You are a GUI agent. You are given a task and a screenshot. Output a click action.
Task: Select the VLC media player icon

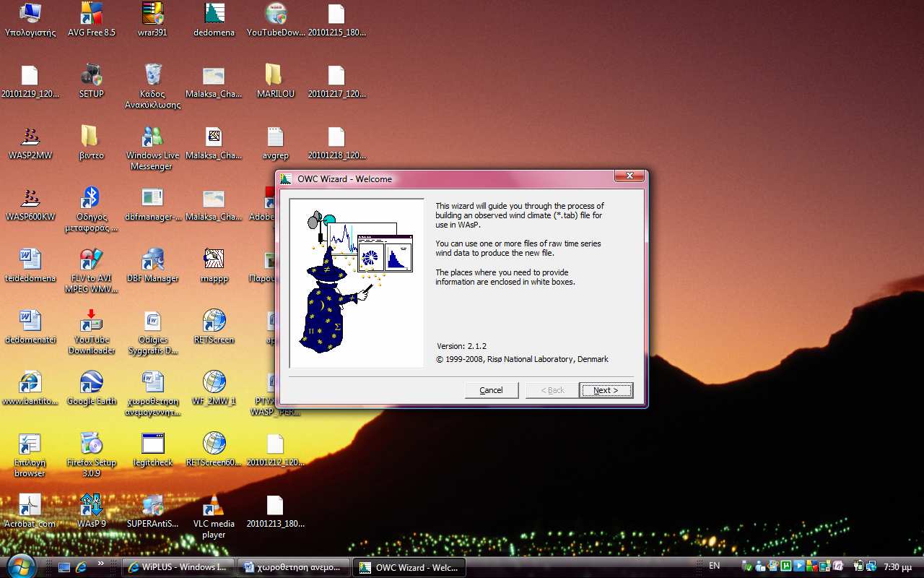(214, 517)
